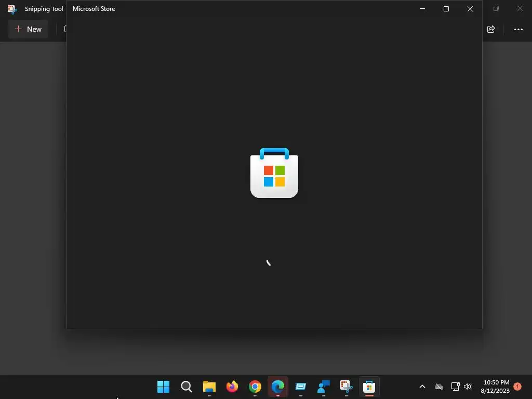Click the Snipping Tool restore window button
The image size is (532, 399).
point(496,8)
